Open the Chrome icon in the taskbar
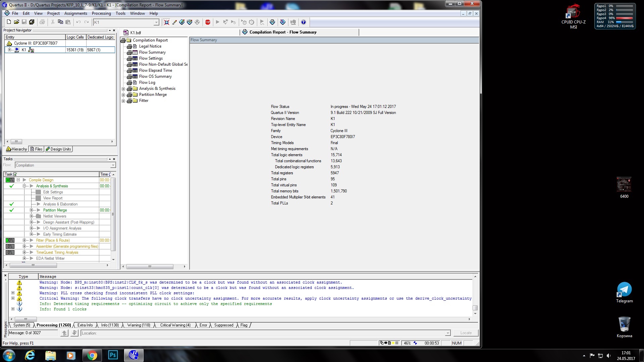The image size is (644, 362). pos(92,355)
